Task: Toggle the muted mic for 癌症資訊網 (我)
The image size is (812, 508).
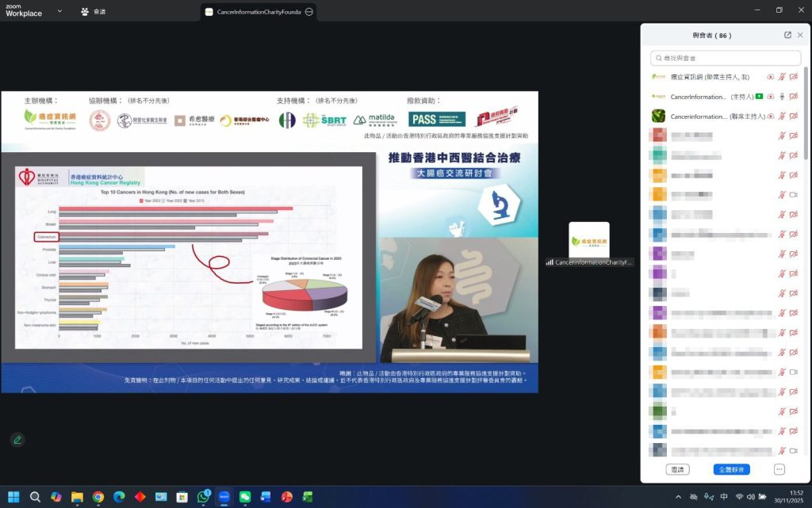Action: 782,77
